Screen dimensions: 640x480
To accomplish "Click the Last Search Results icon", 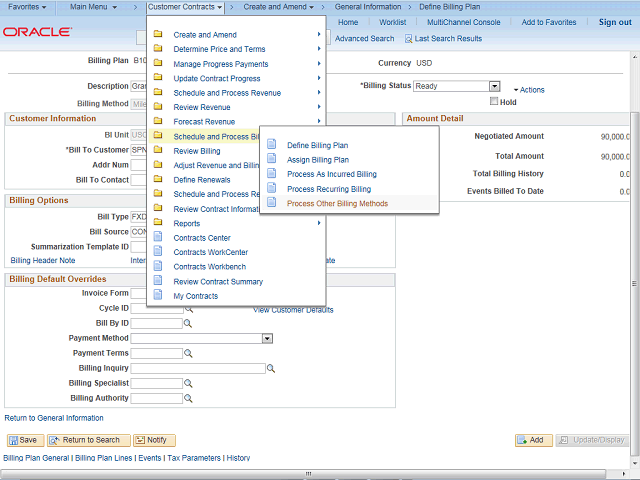I will (x=409, y=39).
